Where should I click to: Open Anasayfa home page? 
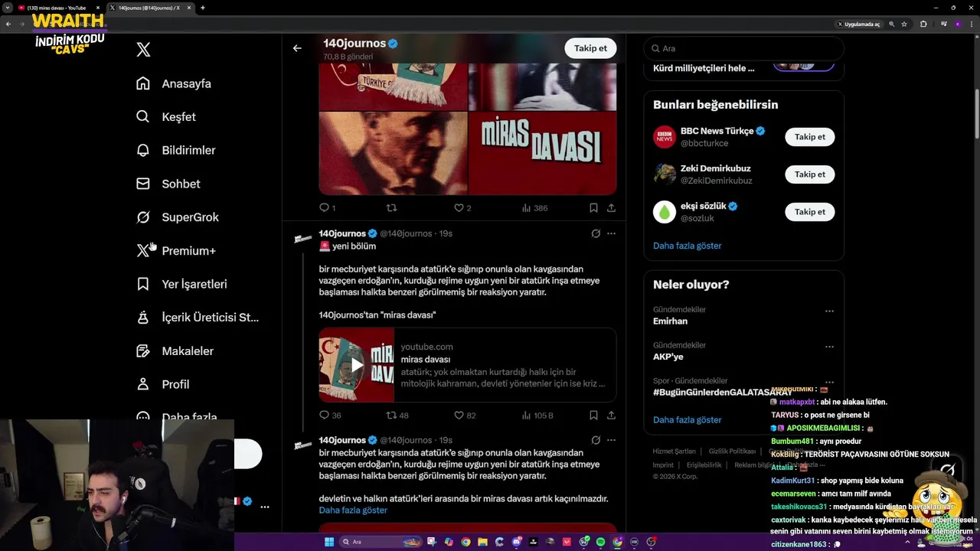point(174,83)
